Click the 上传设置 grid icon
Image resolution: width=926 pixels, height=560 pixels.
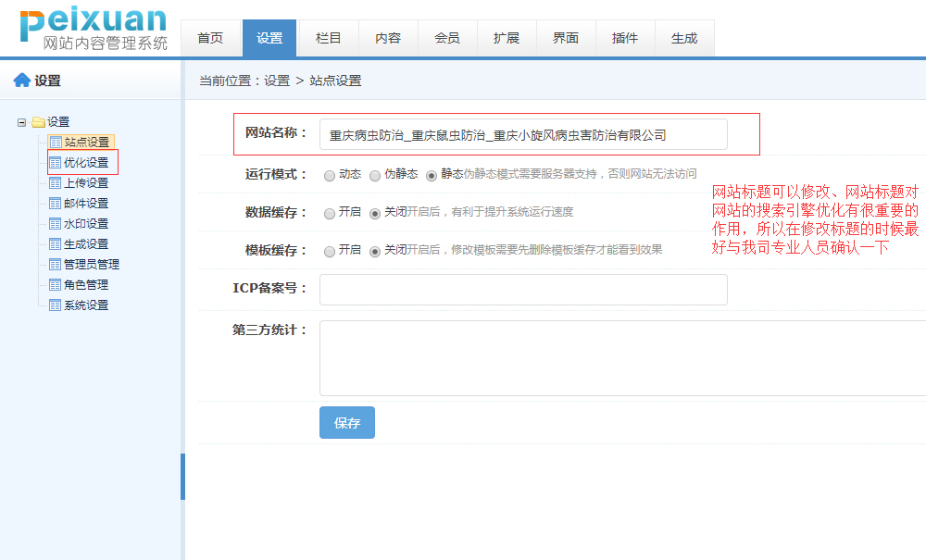[x=56, y=182]
